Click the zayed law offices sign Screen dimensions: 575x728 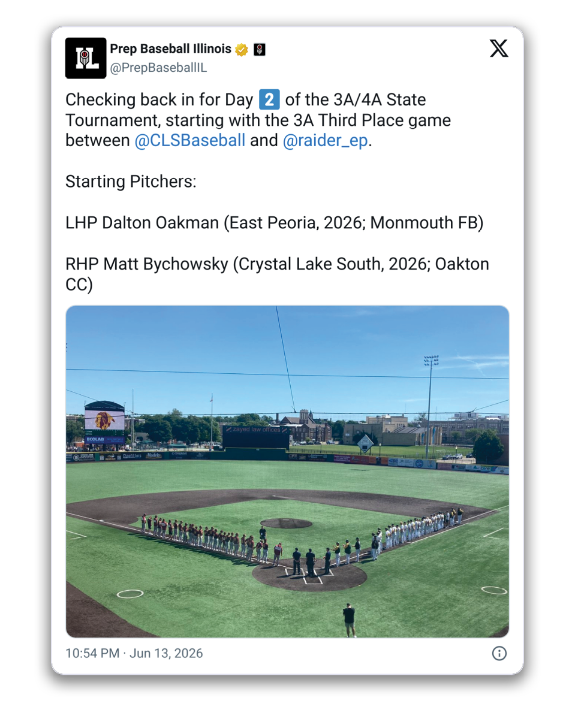click(x=256, y=437)
